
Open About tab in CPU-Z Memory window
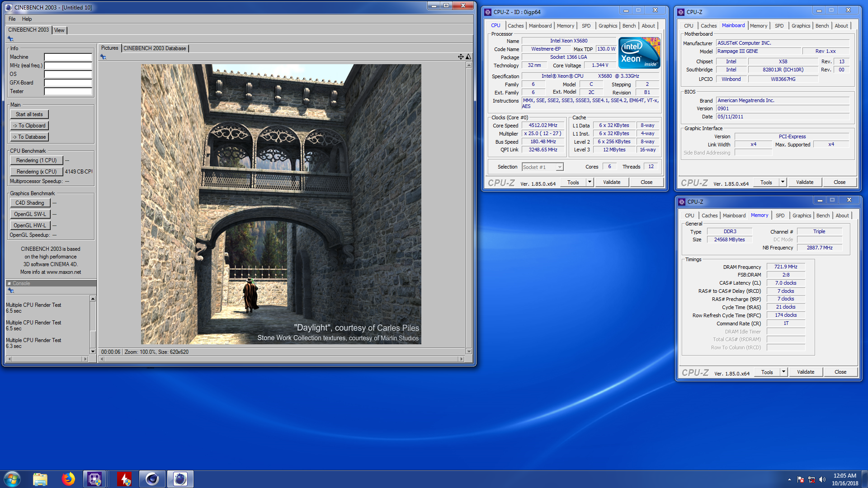tap(842, 216)
